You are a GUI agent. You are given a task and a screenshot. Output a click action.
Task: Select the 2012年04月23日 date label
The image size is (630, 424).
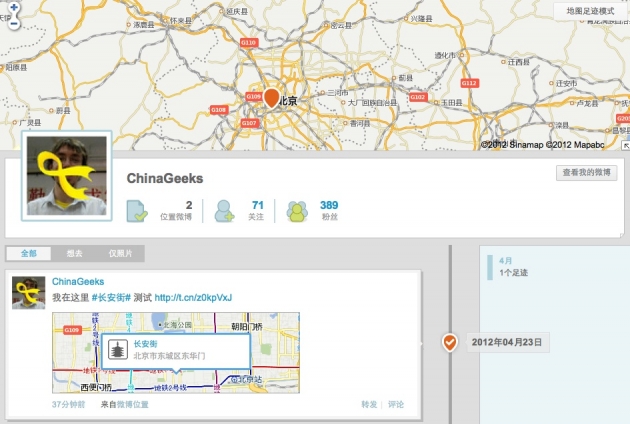(507, 342)
